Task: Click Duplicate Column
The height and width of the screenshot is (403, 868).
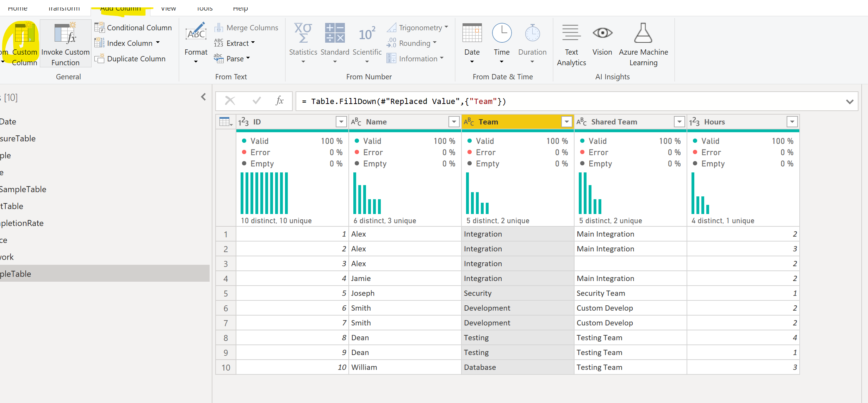Action: [130, 59]
